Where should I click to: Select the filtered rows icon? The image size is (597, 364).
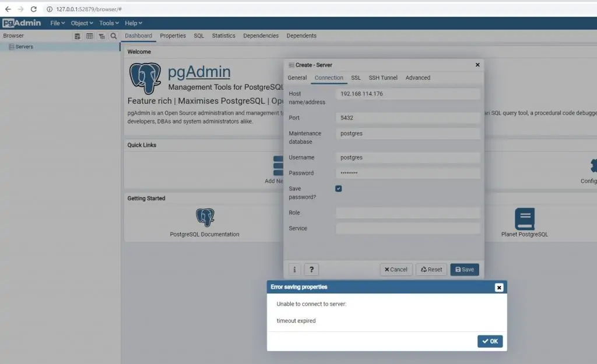tap(101, 36)
